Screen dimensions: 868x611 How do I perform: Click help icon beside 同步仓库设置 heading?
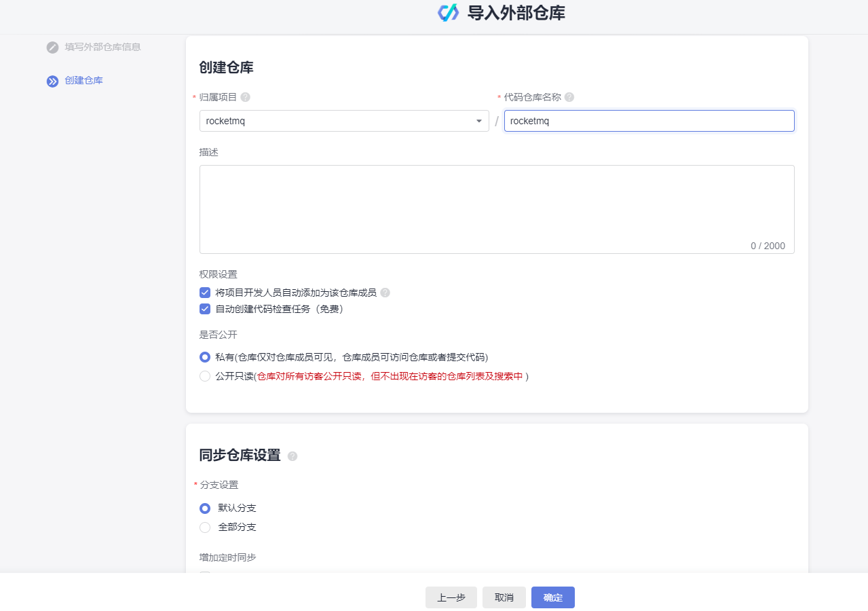[293, 456]
